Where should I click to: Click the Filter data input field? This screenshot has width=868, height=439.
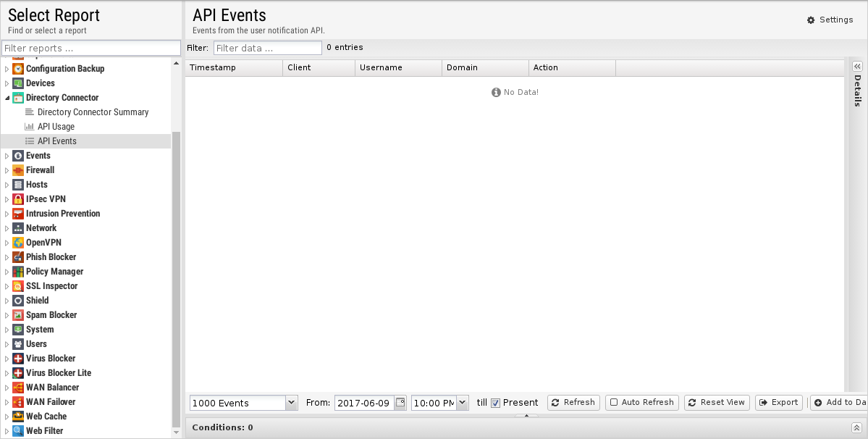(268, 48)
